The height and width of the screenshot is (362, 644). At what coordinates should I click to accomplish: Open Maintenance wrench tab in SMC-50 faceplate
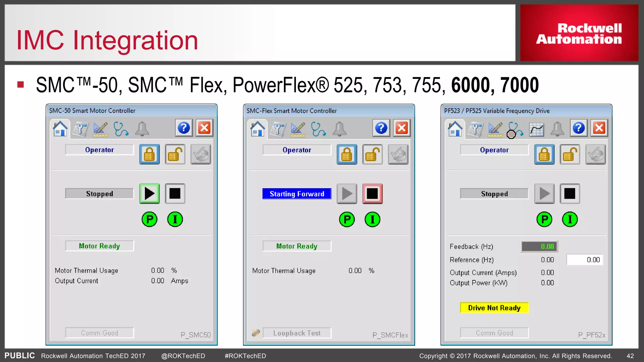(x=80, y=129)
